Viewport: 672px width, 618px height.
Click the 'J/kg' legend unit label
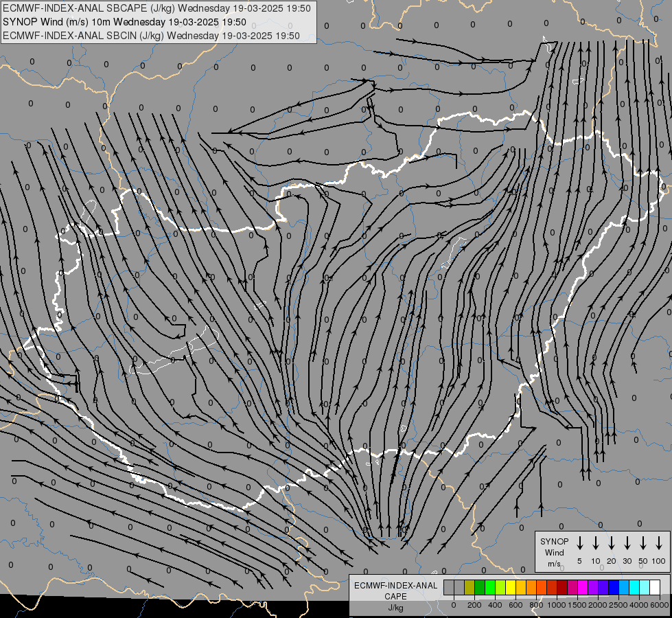click(395, 608)
